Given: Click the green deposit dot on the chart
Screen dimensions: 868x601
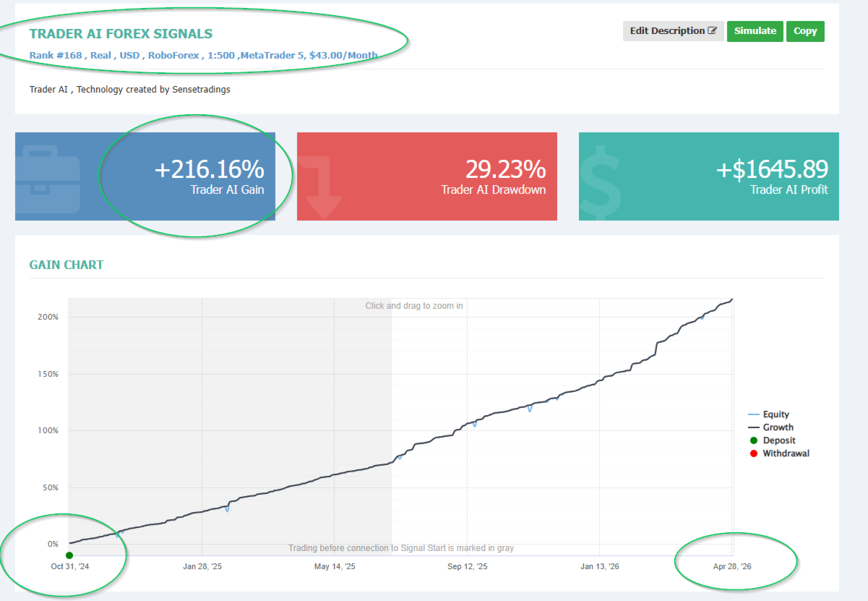Looking at the screenshot, I should pyautogui.click(x=69, y=555).
